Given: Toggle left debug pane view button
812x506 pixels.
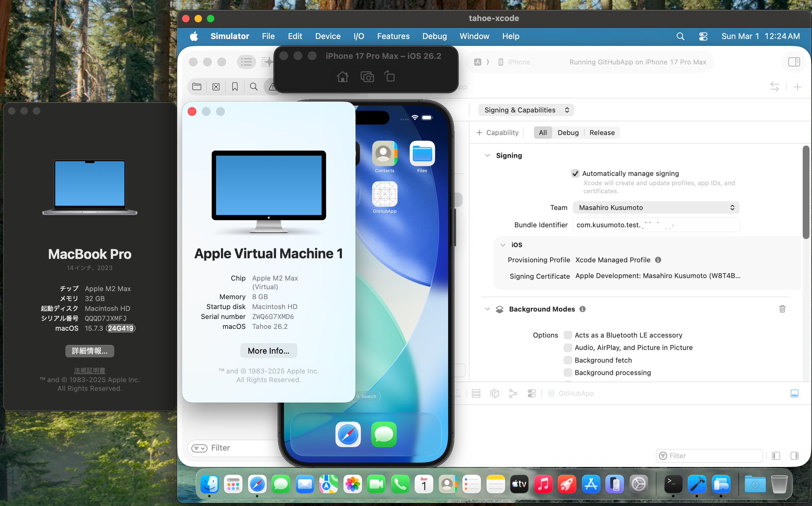Looking at the screenshot, I should click(x=776, y=456).
